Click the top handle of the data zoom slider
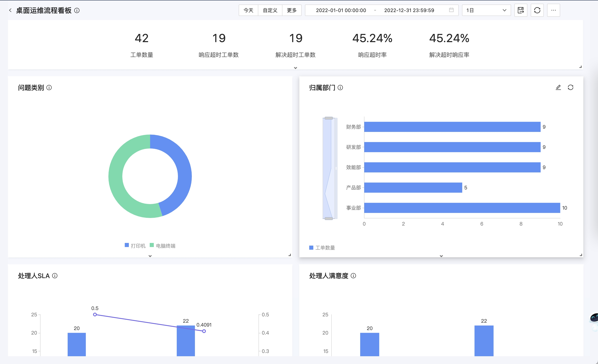This screenshot has width=598, height=364. click(329, 118)
